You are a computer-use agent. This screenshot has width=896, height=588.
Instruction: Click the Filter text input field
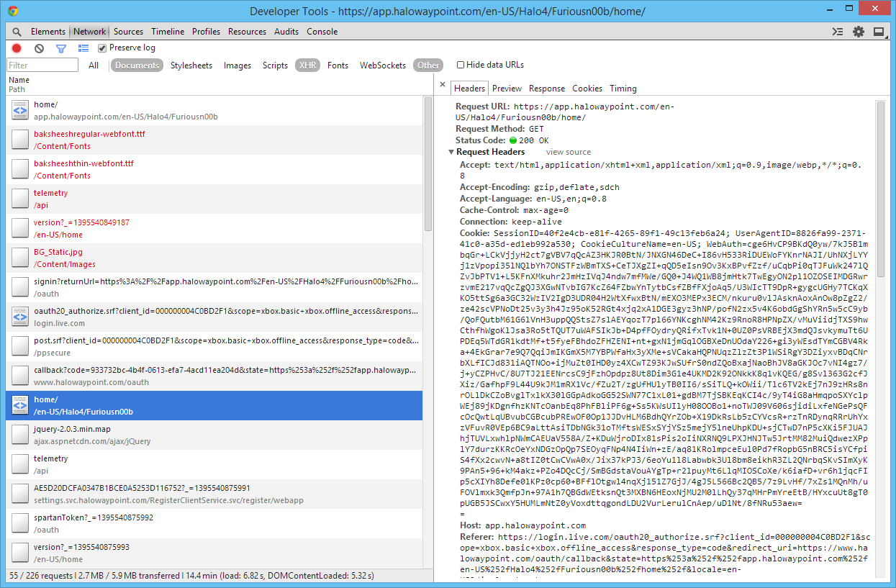click(42, 65)
